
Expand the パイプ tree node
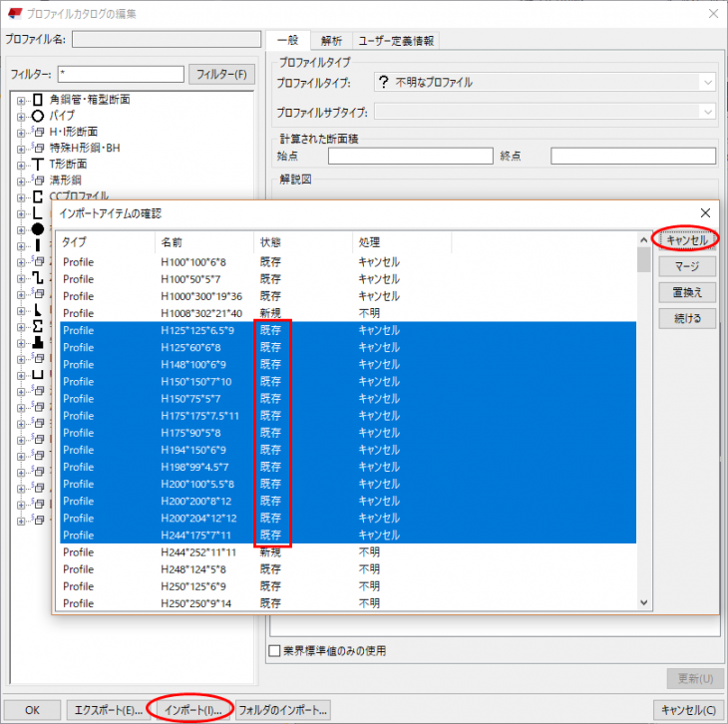[x=21, y=117]
